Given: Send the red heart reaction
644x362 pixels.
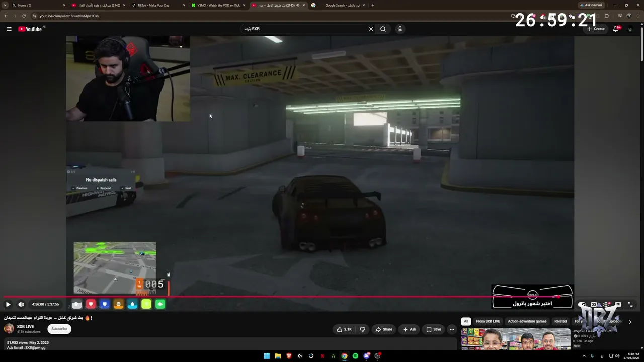Looking at the screenshot, I should tap(91, 304).
